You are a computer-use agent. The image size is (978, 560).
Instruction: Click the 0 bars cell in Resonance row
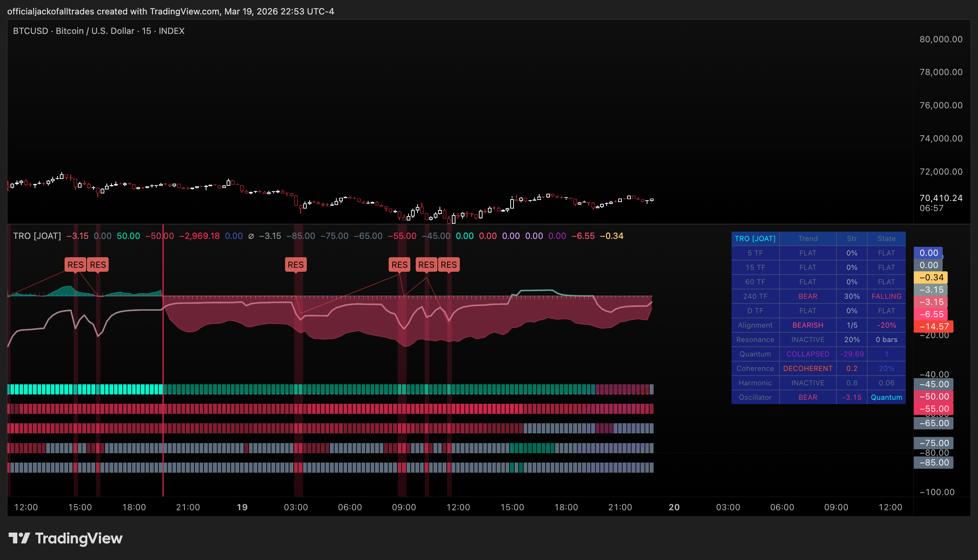886,340
